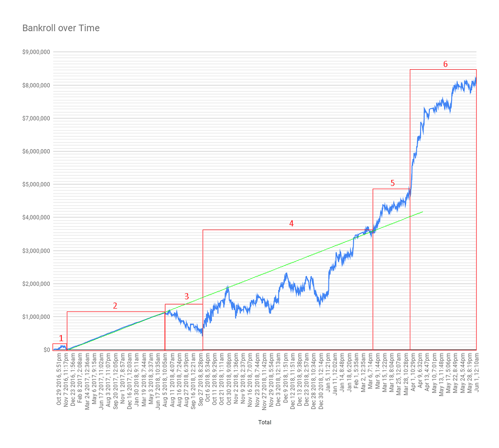Click the "Sep 27 2018, 8:28pm" date label

pyautogui.click(x=200, y=380)
